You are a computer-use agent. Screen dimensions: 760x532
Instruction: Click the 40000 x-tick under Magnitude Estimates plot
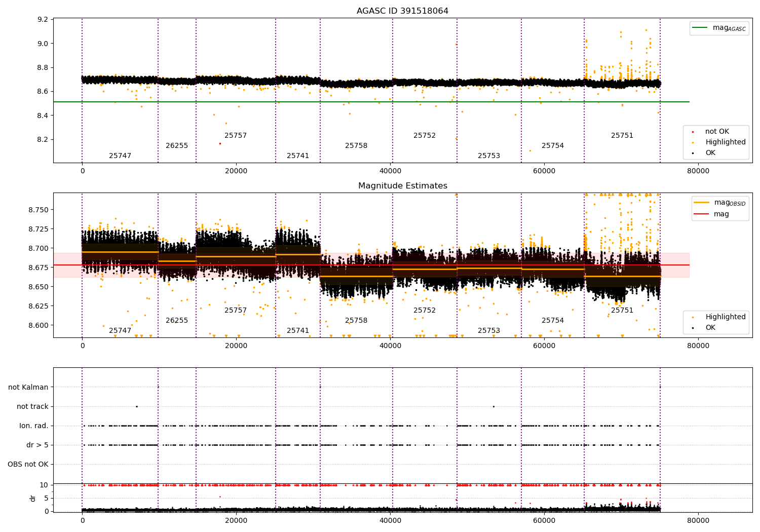click(x=390, y=346)
